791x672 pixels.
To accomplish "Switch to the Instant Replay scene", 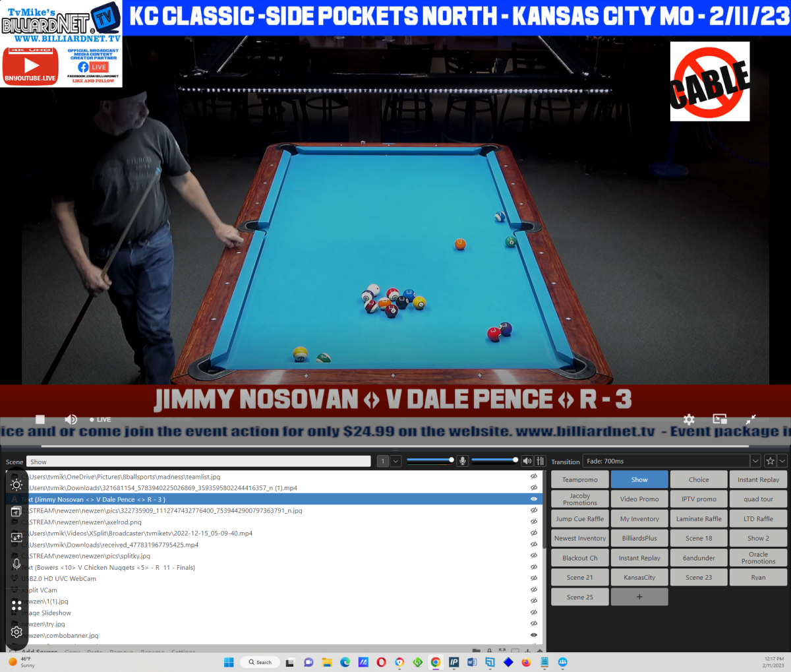I will (758, 479).
